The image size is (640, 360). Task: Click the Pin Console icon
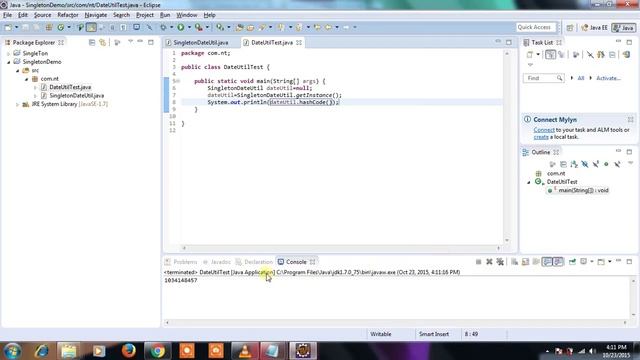pyautogui.click(x=572, y=262)
